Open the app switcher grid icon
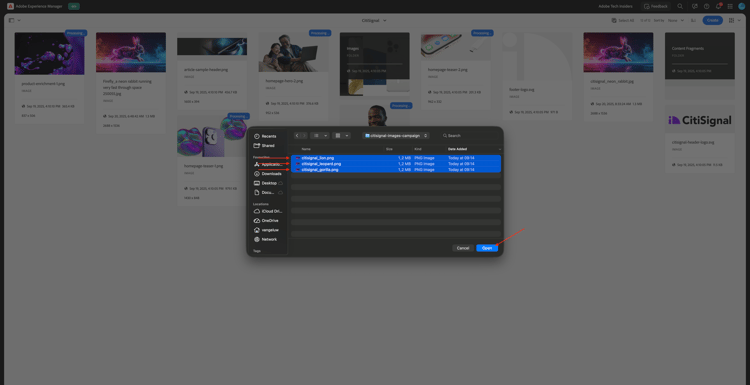 pos(730,6)
